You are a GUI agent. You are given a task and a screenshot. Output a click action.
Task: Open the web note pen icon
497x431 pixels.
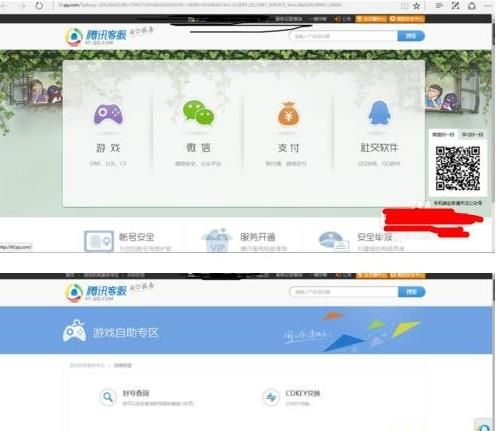tap(455, 6)
